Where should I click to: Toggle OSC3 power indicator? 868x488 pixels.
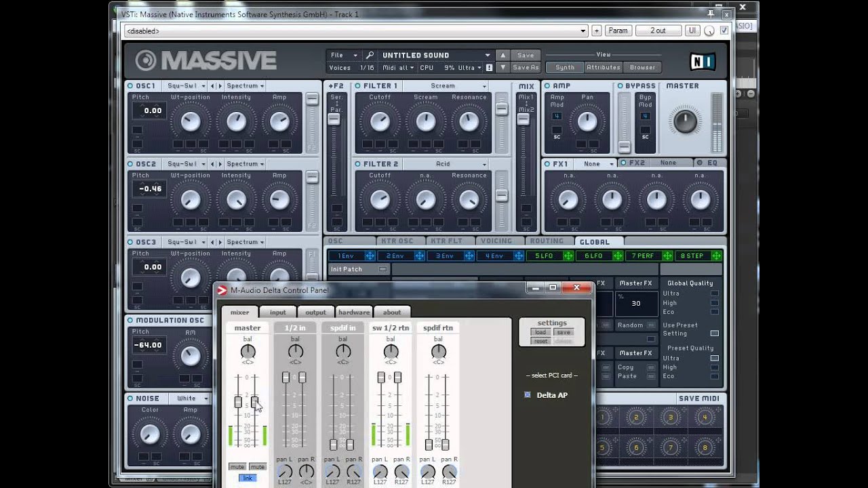coord(130,242)
